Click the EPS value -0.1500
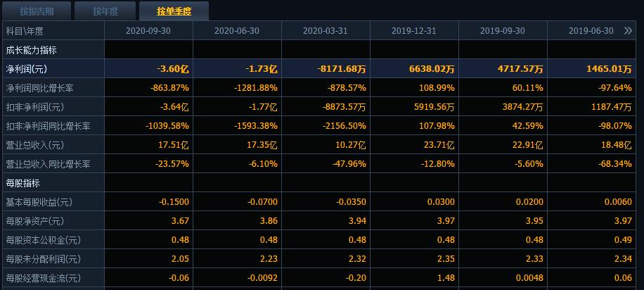This screenshot has width=644, height=290. (x=174, y=202)
